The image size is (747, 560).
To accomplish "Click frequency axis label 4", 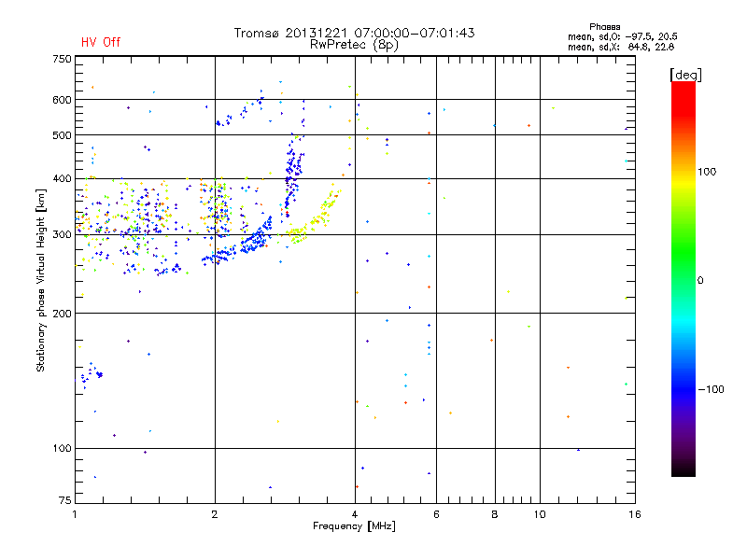I will tap(355, 514).
